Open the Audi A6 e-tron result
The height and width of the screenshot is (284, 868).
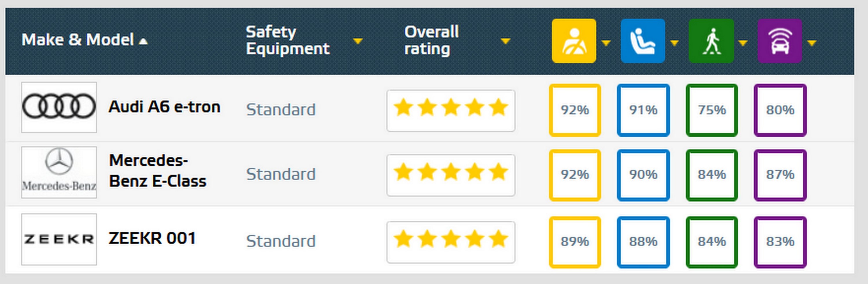coord(164,107)
